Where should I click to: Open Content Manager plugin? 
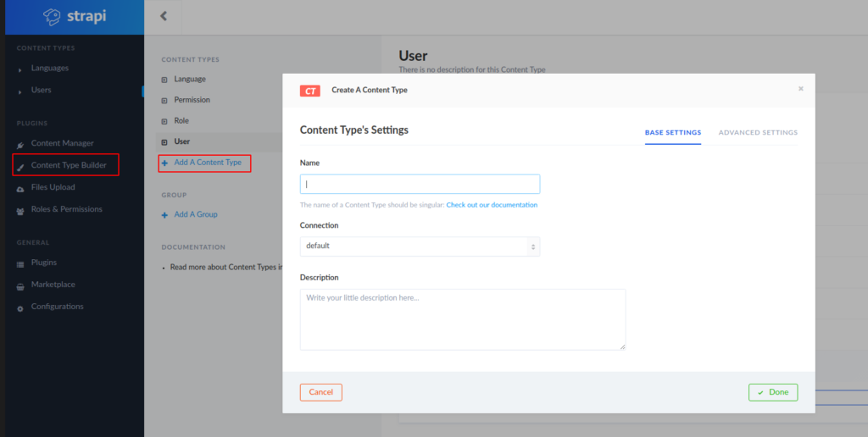click(62, 143)
